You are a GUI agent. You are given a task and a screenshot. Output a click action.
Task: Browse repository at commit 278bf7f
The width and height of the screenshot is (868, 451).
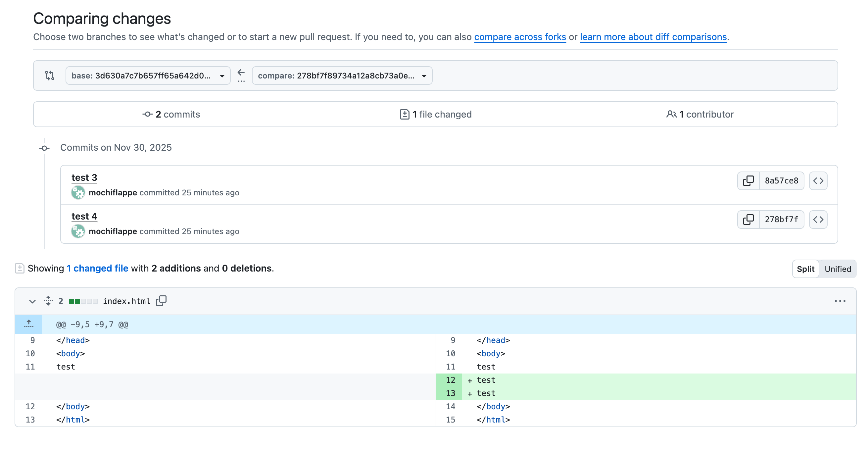click(x=818, y=220)
